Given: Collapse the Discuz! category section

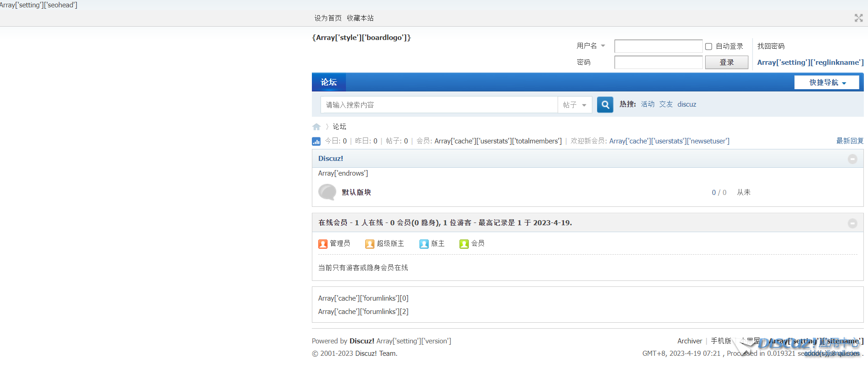Looking at the screenshot, I should [x=852, y=159].
